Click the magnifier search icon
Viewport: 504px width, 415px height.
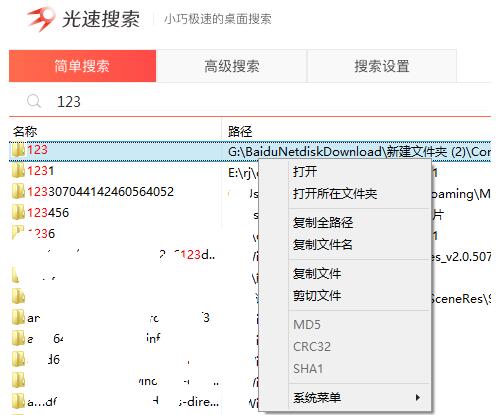(x=34, y=101)
